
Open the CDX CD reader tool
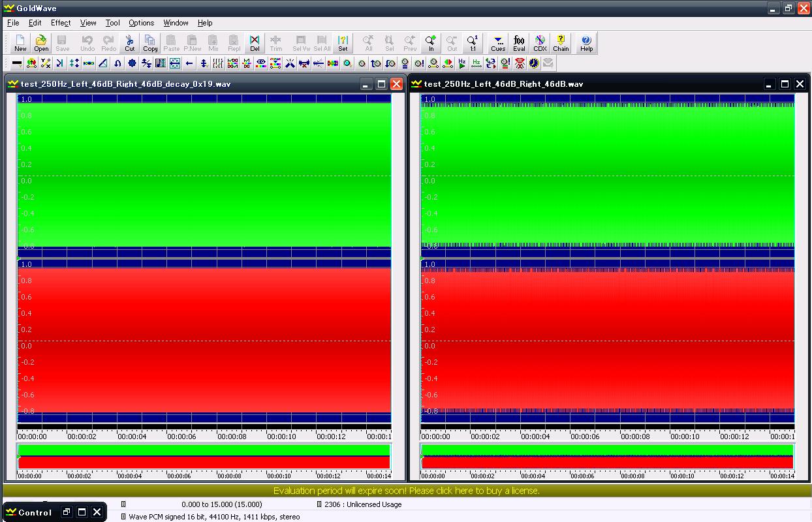[x=540, y=43]
